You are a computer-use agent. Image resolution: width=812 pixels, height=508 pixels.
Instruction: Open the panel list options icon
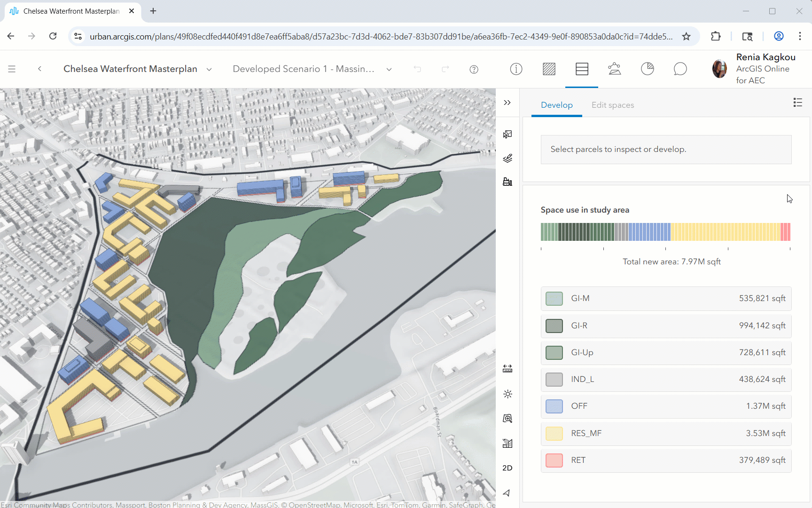click(x=797, y=103)
